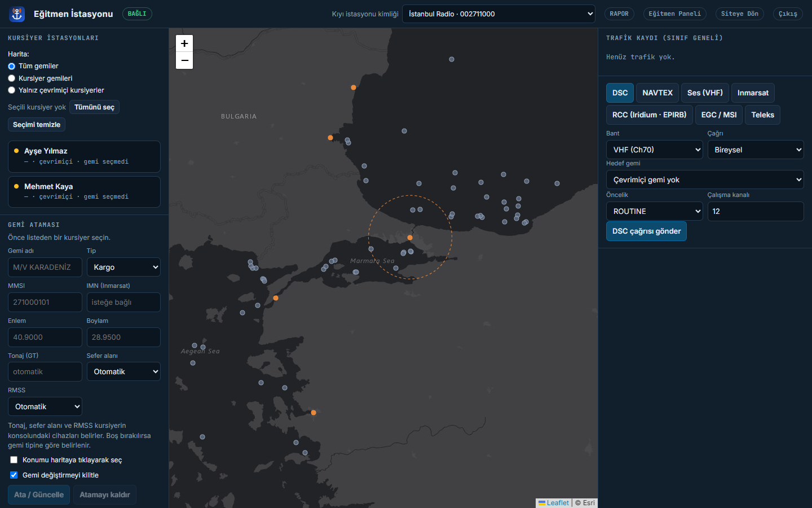Viewport: 812px width, 508px height.
Task: Switch to the Teleks tab
Action: coord(762,115)
